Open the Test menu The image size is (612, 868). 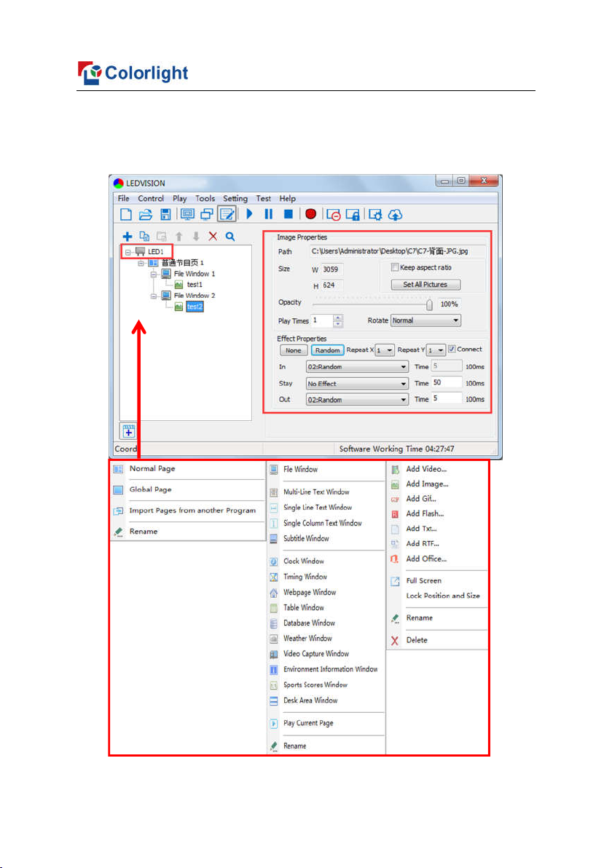[x=264, y=198]
